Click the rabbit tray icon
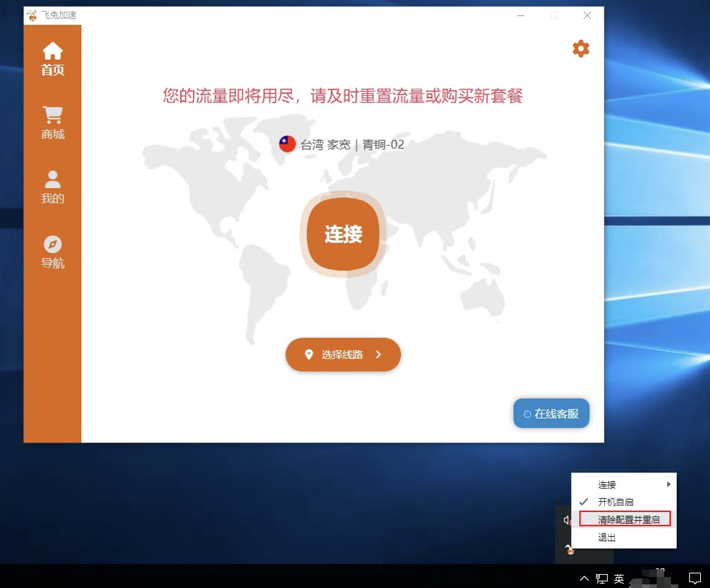 tap(569, 549)
